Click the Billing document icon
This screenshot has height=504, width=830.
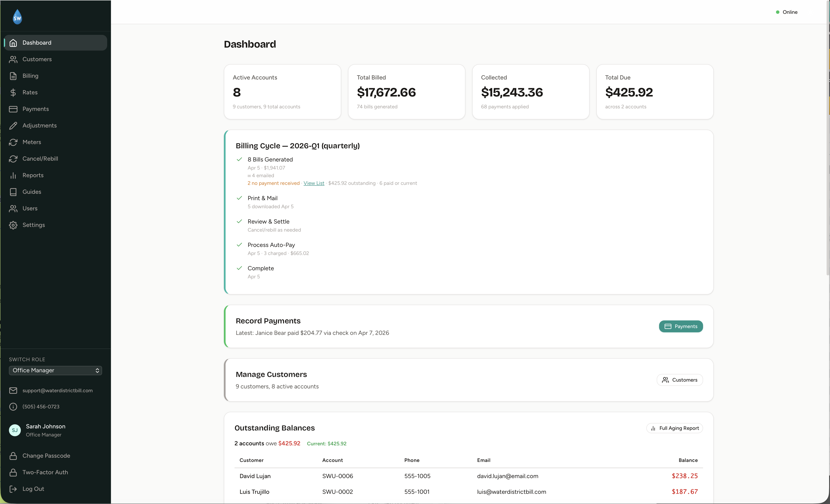[13, 76]
